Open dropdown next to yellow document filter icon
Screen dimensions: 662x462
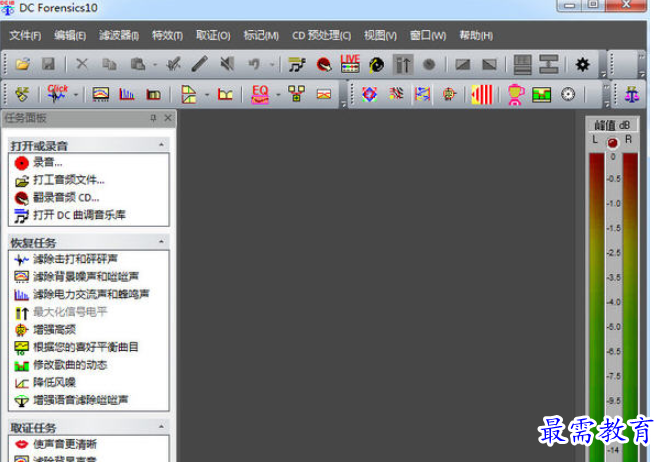pos(207,95)
